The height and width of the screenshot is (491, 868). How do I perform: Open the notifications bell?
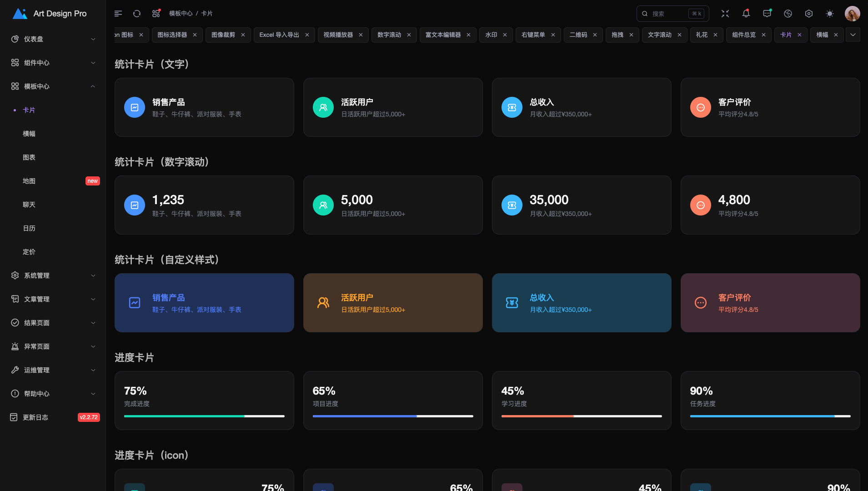pyautogui.click(x=746, y=14)
